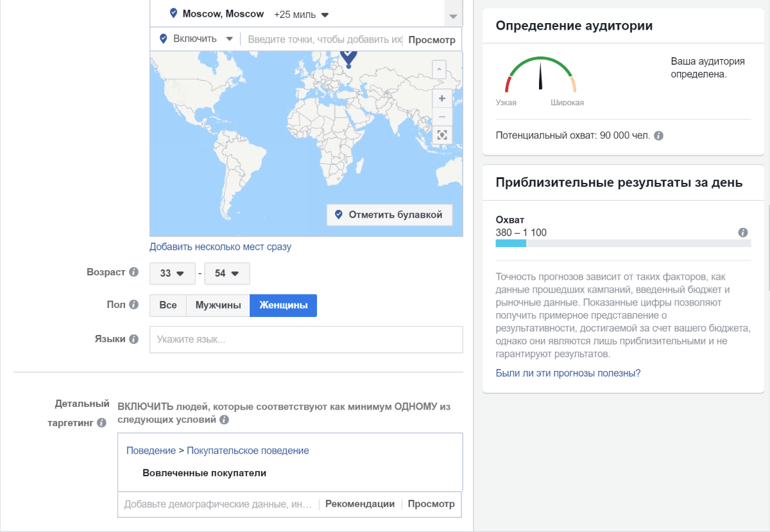The image size is (770, 532).
Task: Expand the map to fullscreen view
Action: click(441, 135)
